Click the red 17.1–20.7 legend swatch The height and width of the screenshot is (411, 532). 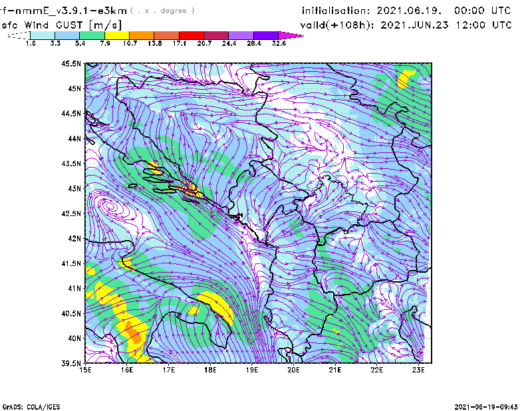point(192,35)
